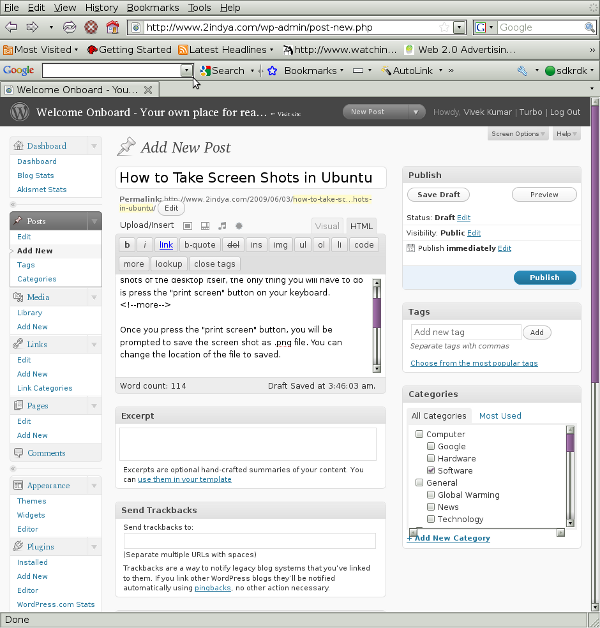600x628 pixels.
Task: Click the Media icon in sidebar
Action: tap(18, 297)
